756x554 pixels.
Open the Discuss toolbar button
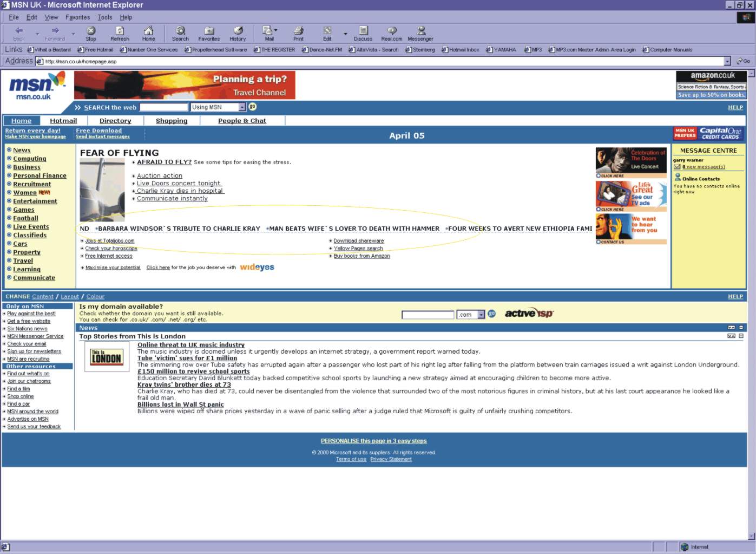363,34
